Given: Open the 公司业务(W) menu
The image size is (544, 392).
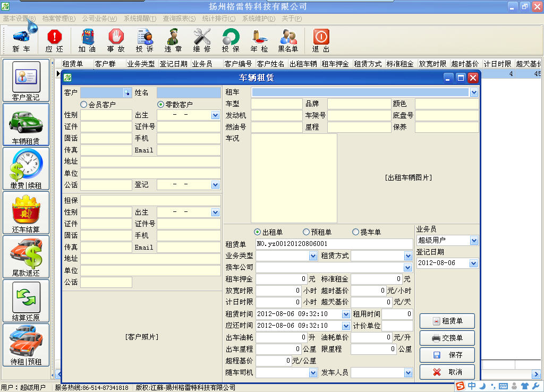Looking at the screenshot, I should pyautogui.click(x=99, y=19).
